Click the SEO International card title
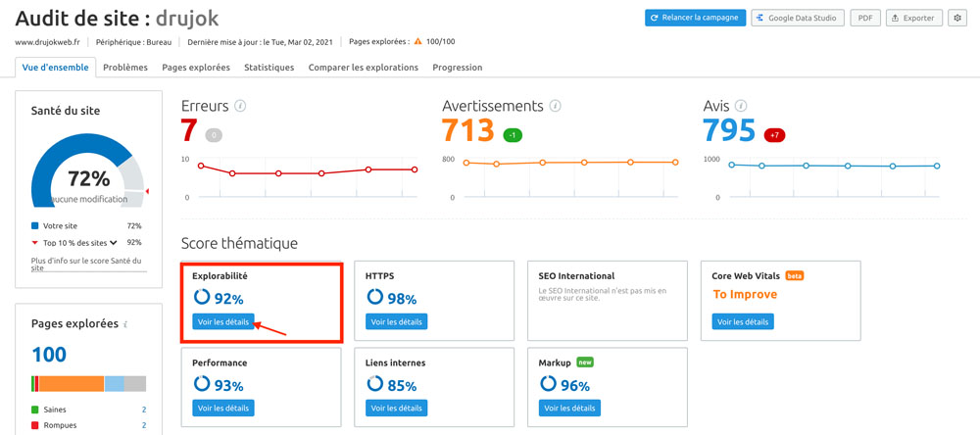 [x=576, y=275]
